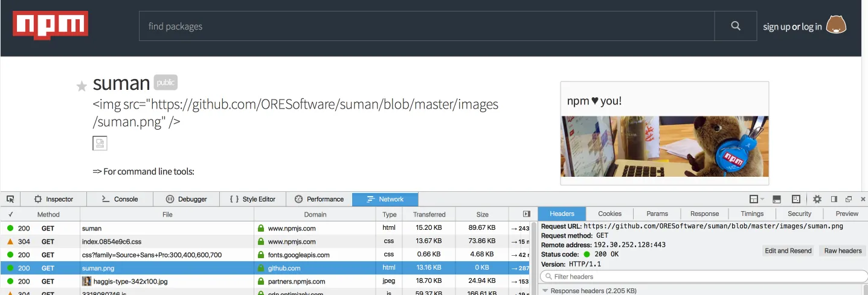Open the DevTools frame selector
Viewport: 868px width, 295px height.
[x=756, y=199]
